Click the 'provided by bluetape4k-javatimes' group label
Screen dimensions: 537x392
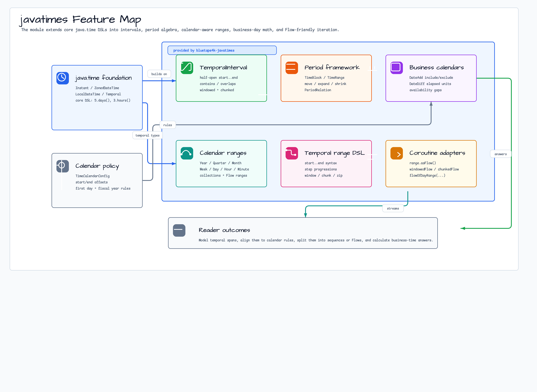click(222, 50)
